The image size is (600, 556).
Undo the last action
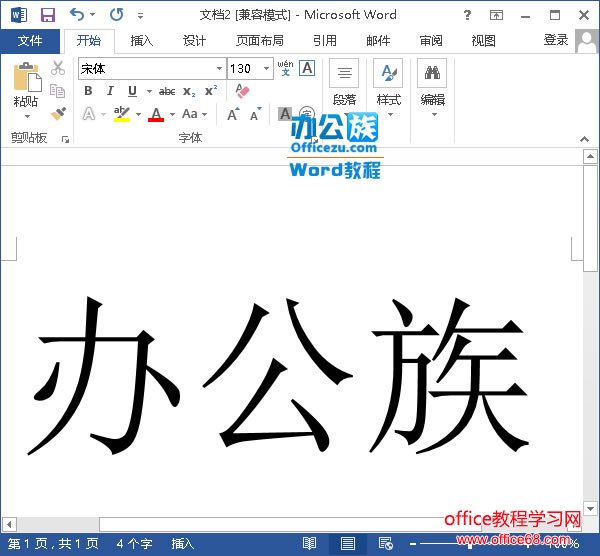coord(77,15)
